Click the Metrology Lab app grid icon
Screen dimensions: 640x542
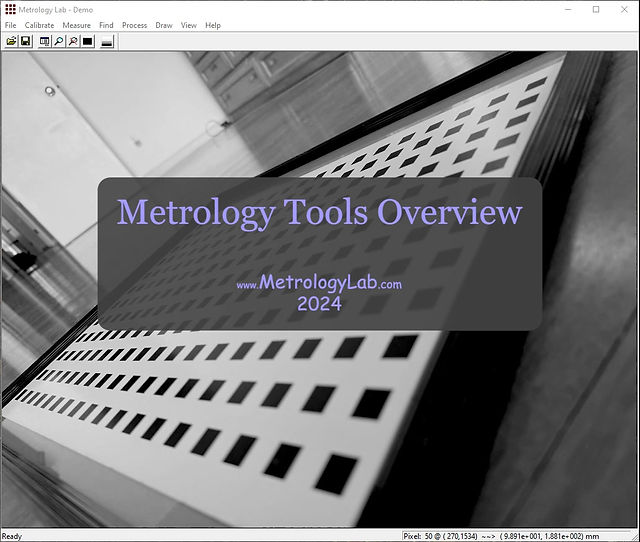point(10,9)
